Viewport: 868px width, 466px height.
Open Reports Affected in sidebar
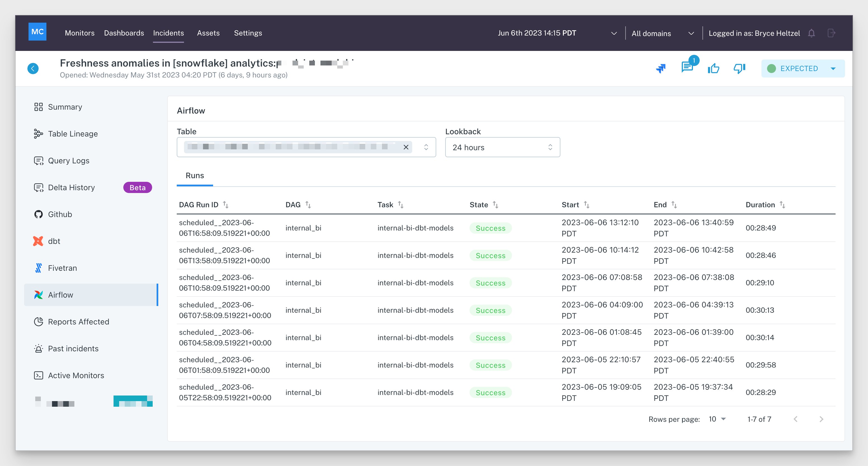coord(79,322)
